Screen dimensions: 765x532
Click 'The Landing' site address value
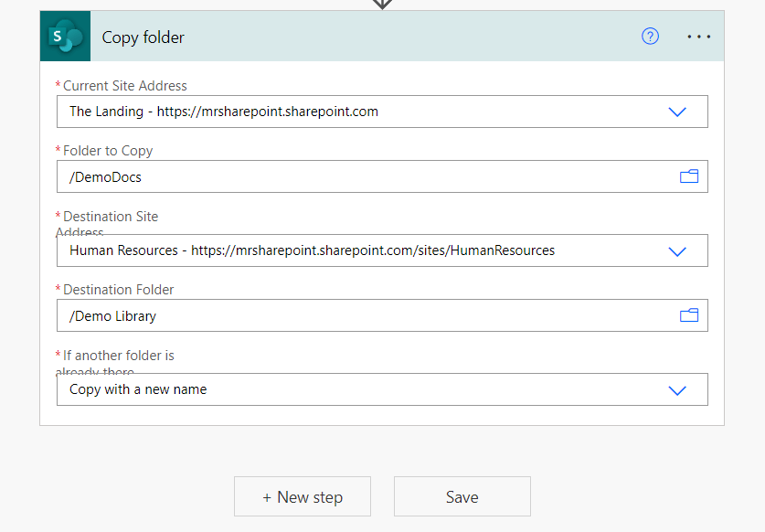coord(223,112)
